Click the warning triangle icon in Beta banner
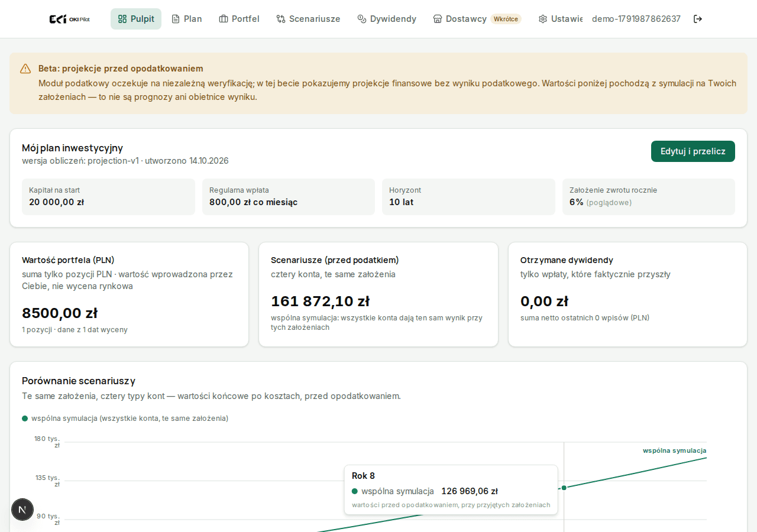This screenshot has height=532, width=757. (25, 69)
